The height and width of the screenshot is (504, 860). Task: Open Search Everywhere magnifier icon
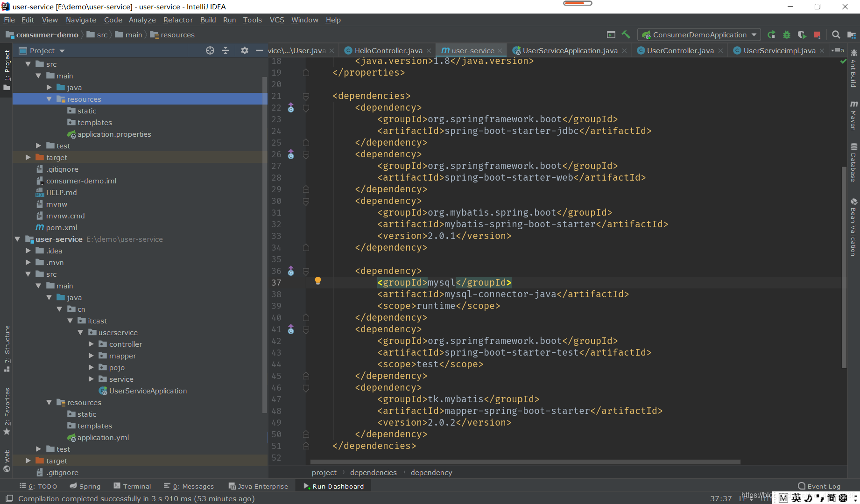(836, 35)
